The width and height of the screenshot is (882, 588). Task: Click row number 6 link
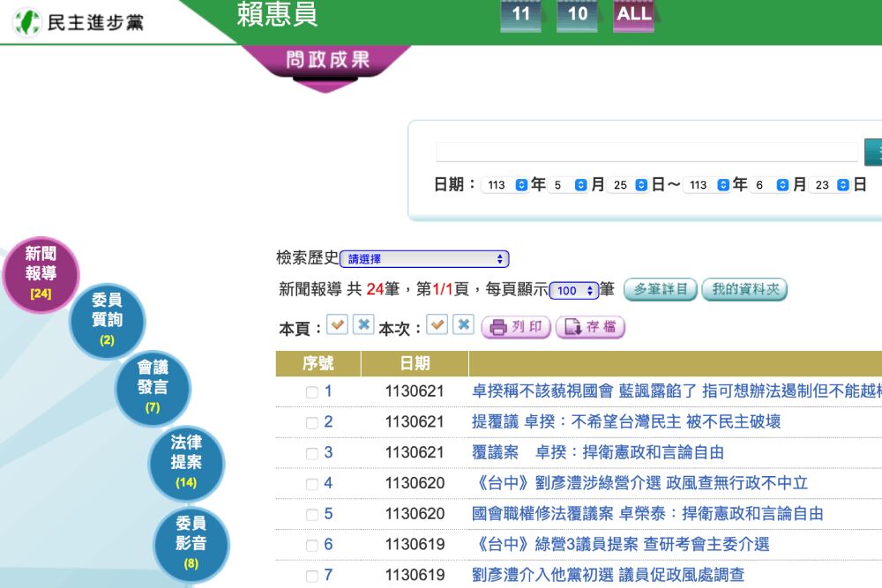pyautogui.click(x=328, y=544)
